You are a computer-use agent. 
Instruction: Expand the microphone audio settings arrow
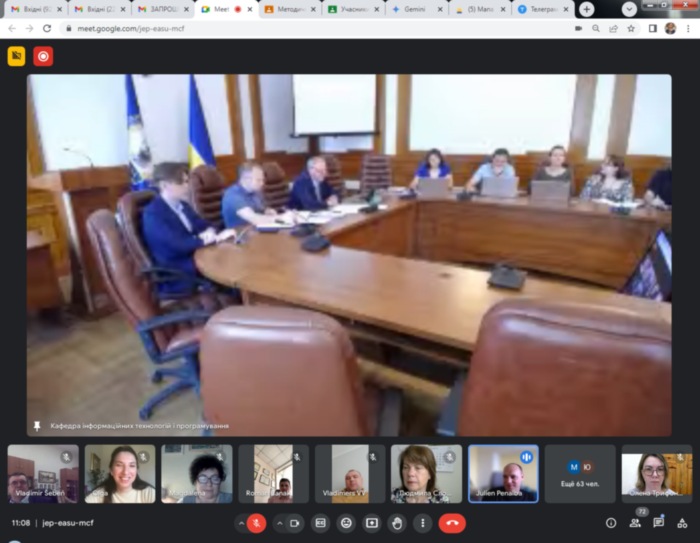click(x=240, y=522)
